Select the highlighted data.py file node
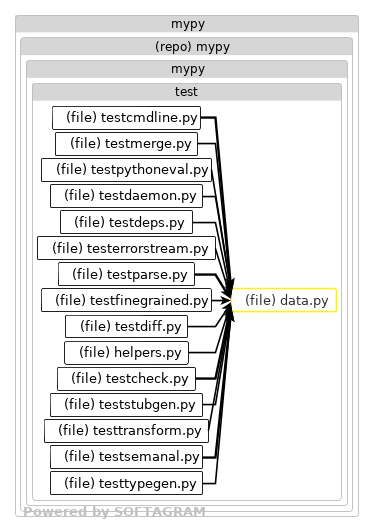The image size is (373, 532). coord(284,300)
